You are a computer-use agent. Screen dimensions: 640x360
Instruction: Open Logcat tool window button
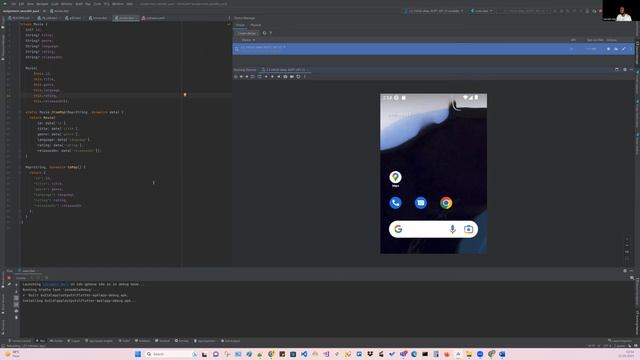(x=74, y=341)
